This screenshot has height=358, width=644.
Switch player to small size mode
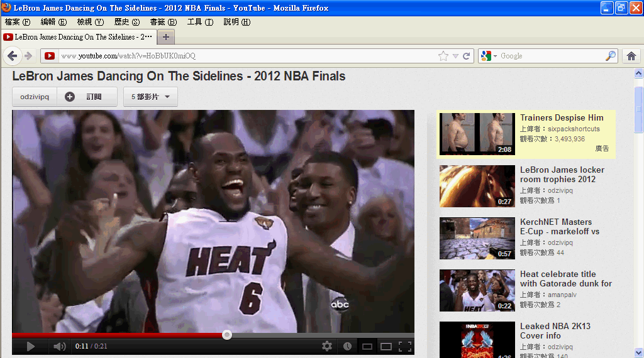point(367,346)
